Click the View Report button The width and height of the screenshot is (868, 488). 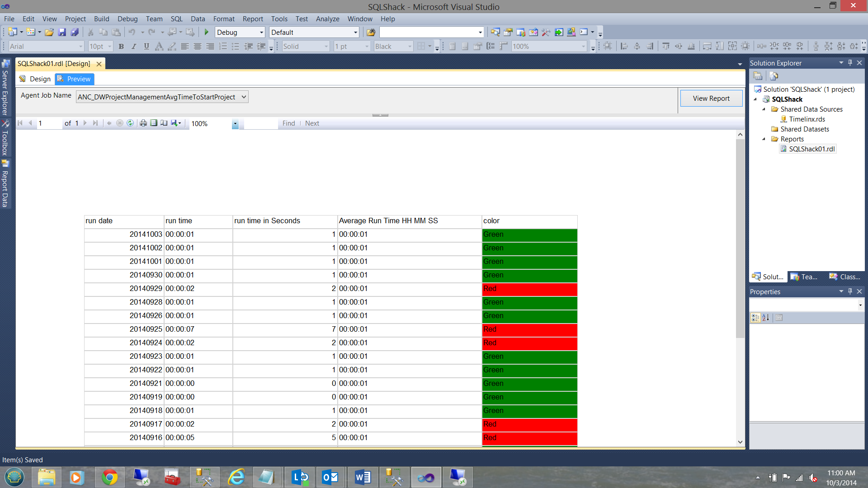click(x=711, y=98)
